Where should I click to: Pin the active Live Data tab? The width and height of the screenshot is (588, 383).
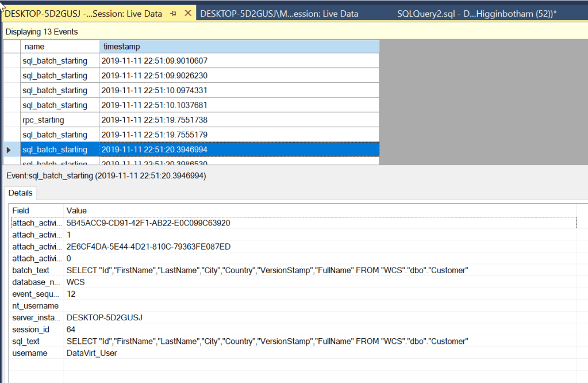173,14
